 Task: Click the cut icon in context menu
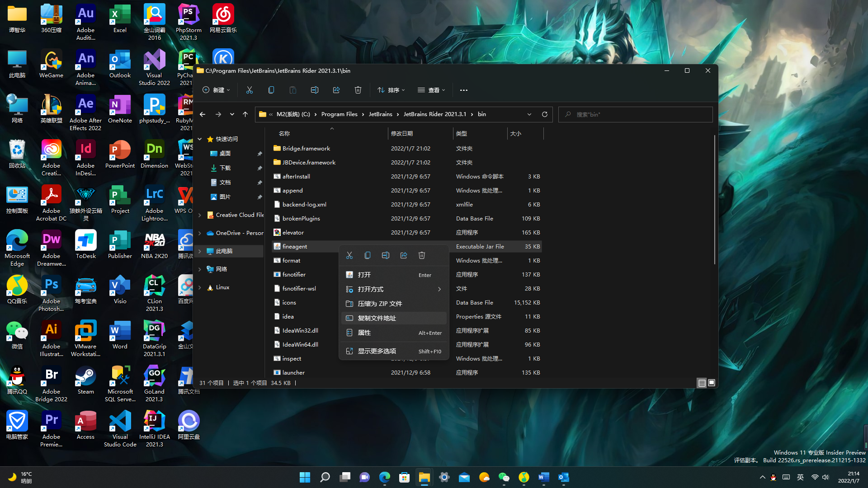click(x=349, y=256)
